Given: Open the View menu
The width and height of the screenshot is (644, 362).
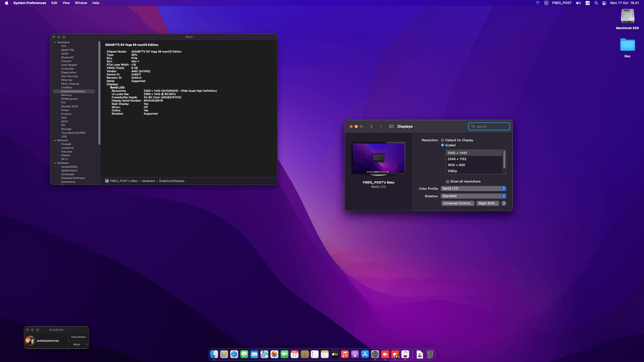Looking at the screenshot, I should 66,3.
